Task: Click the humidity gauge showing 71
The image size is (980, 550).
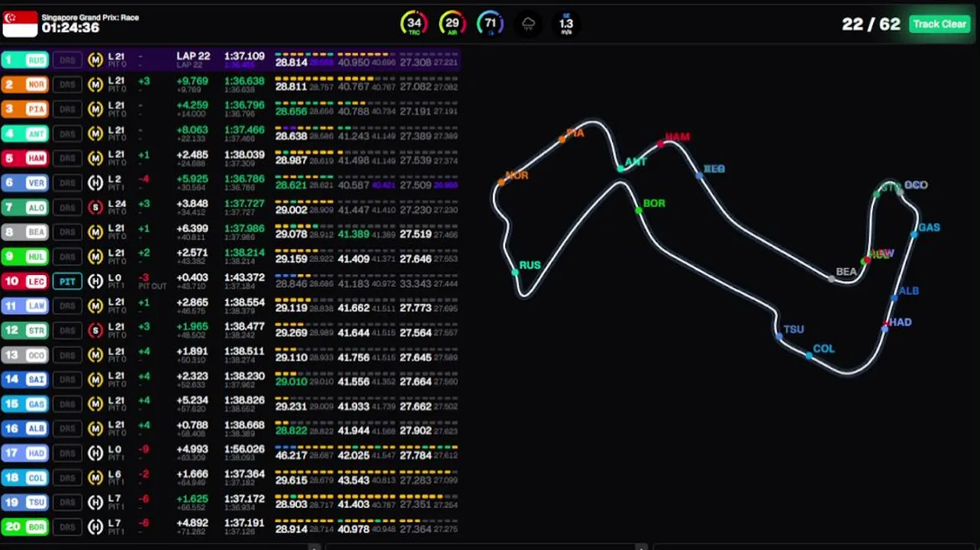Action: tap(490, 24)
